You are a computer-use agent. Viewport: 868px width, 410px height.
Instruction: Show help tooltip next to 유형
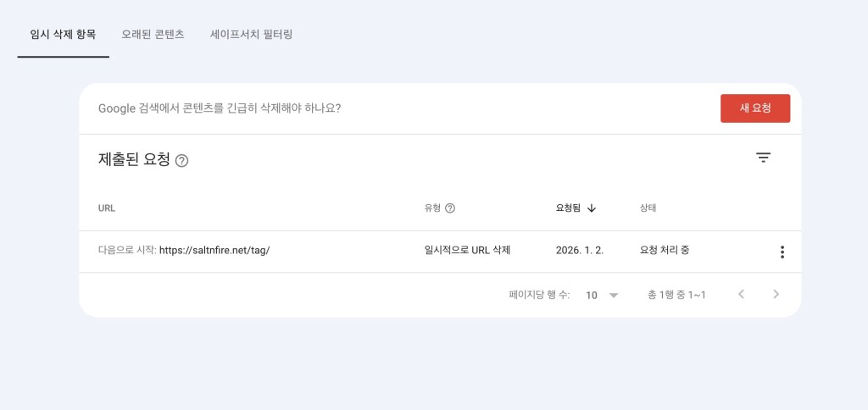[x=450, y=208]
